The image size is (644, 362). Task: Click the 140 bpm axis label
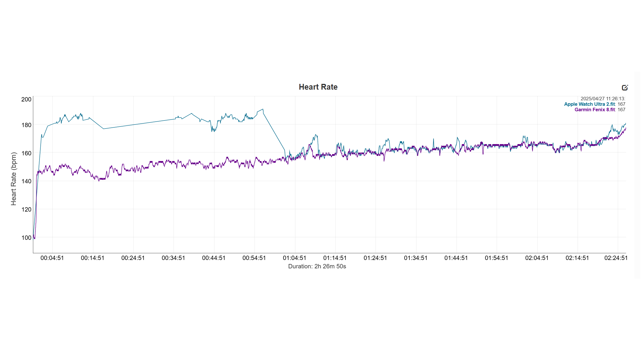pos(26,181)
